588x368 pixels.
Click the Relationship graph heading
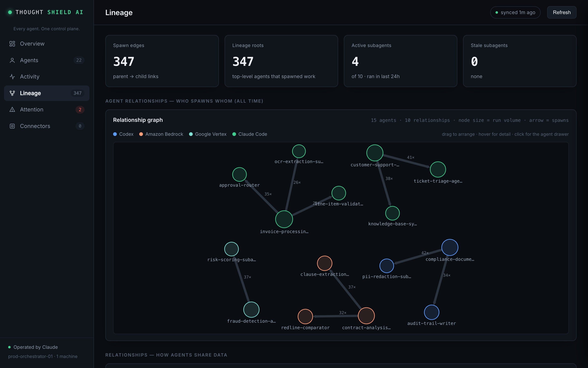[138, 120]
